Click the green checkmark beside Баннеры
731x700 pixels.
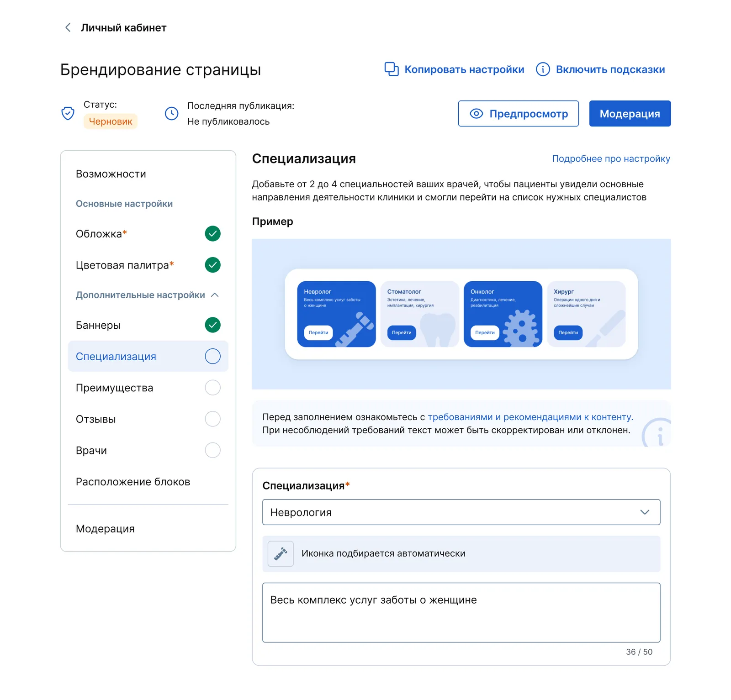point(212,325)
